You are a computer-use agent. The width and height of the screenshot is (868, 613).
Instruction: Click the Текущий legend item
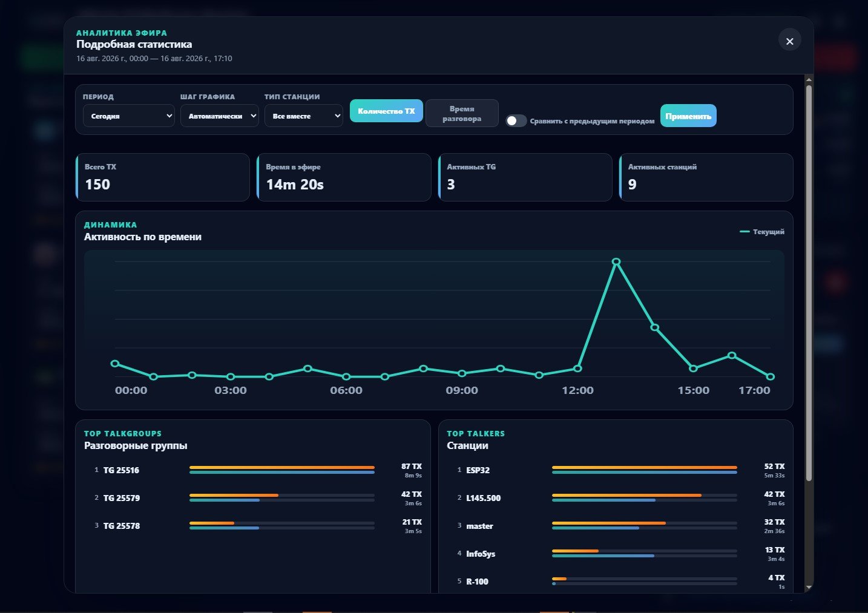pyautogui.click(x=762, y=232)
